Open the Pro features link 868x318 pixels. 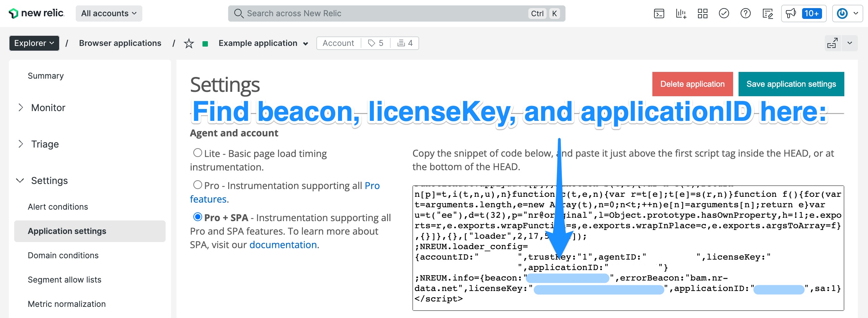285,192
